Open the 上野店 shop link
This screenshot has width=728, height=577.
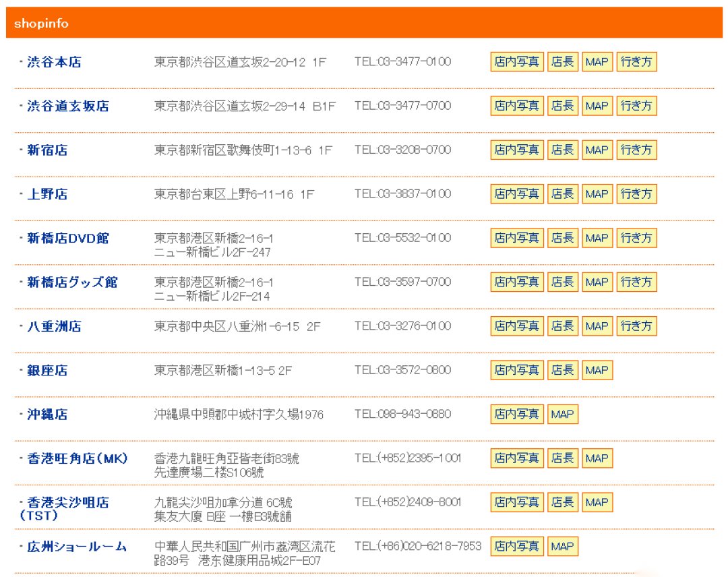[47, 194]
